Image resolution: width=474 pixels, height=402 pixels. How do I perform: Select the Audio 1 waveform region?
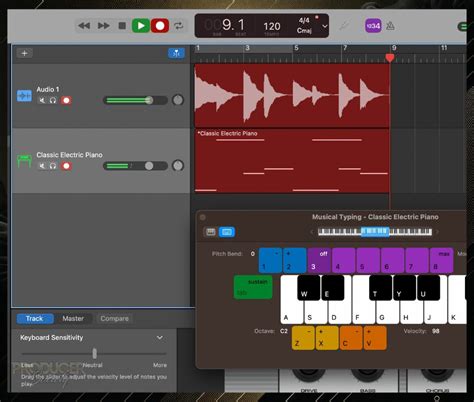[292, 96]
